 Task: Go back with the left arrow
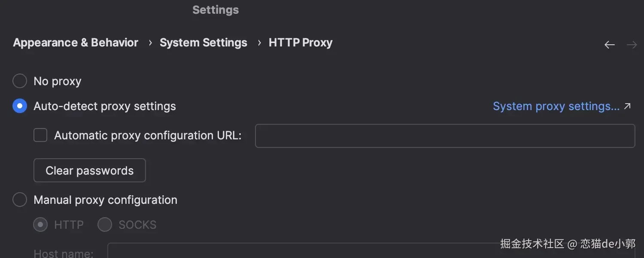coord(610,45)
